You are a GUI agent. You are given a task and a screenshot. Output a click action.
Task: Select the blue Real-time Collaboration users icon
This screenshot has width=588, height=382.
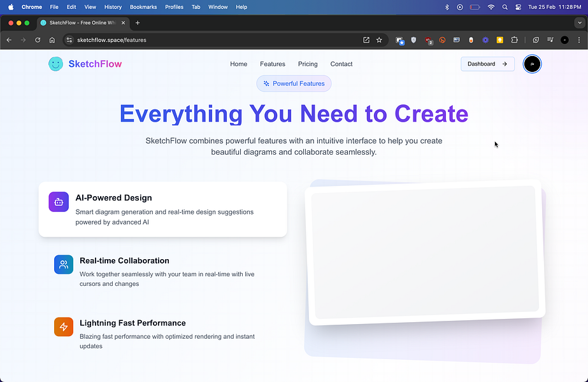tap(64, 265)
